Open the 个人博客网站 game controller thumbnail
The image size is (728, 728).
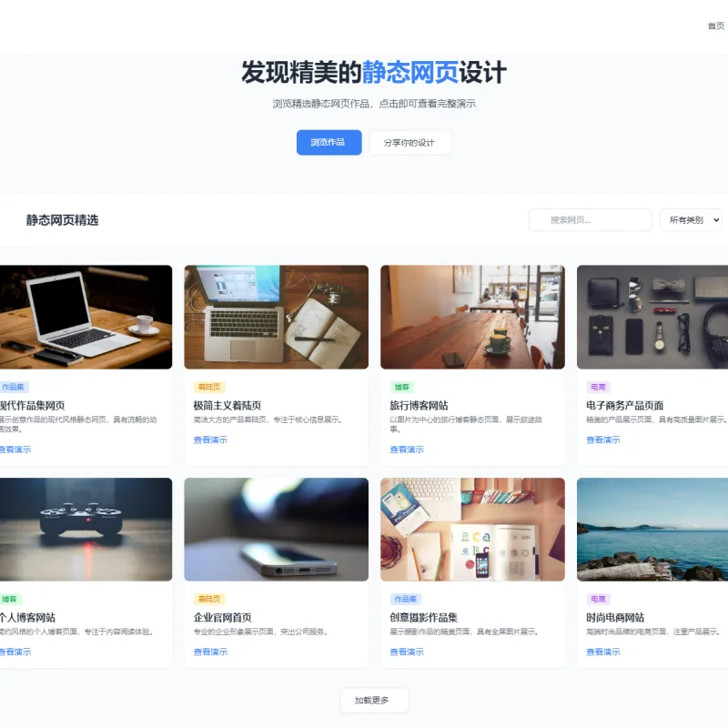[86, 530]
